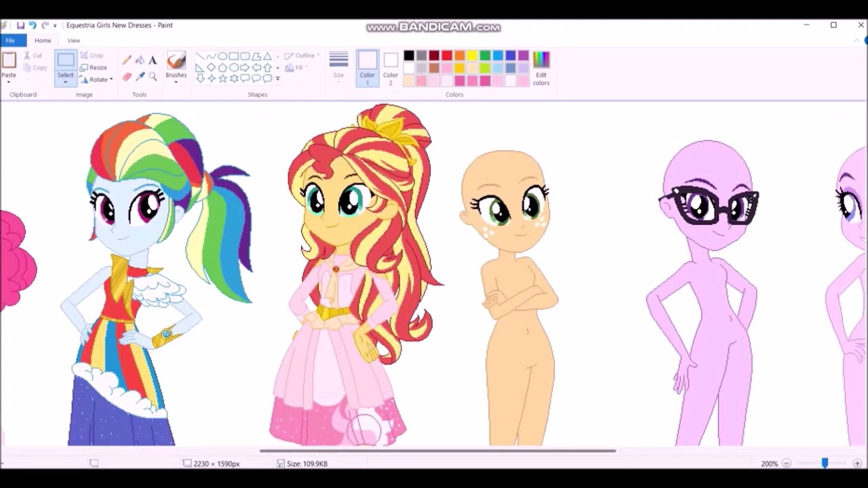Choose the Oval shape

pos(222,56)
